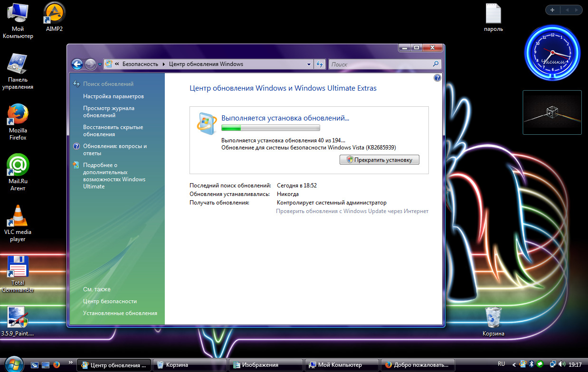Show hidden Quick Launch items chevron
588x372 pixels.
(71, 362)
